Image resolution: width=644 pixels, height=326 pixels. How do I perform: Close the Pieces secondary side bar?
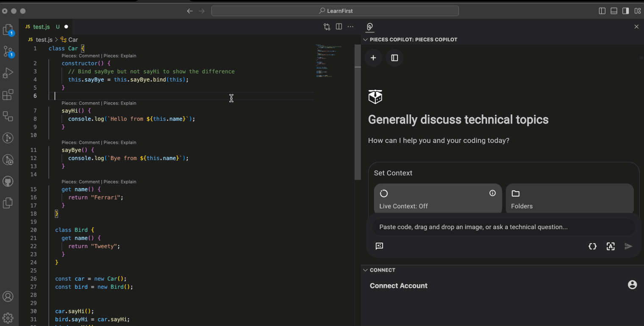coord(636,27)
